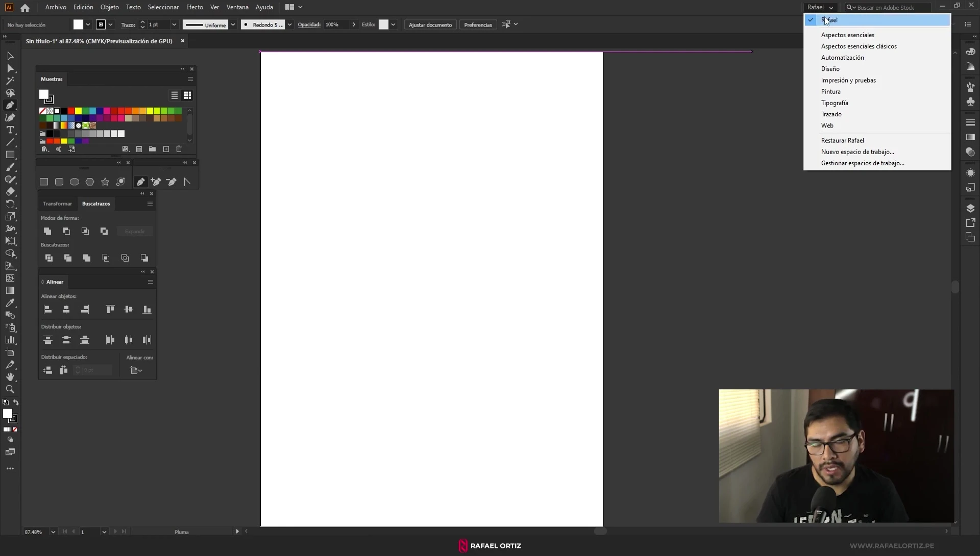Close the Sin título-1 document tab
This screenshot has width=980, height=556.
[x=182, y=41]
